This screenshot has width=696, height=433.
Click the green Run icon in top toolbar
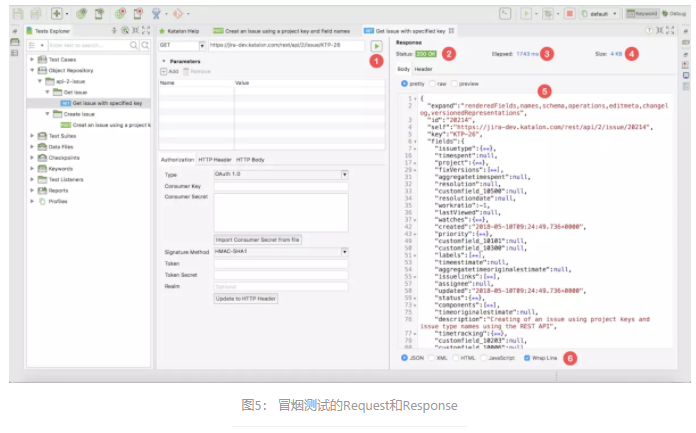pyautogui.click(x=526, y=14)
